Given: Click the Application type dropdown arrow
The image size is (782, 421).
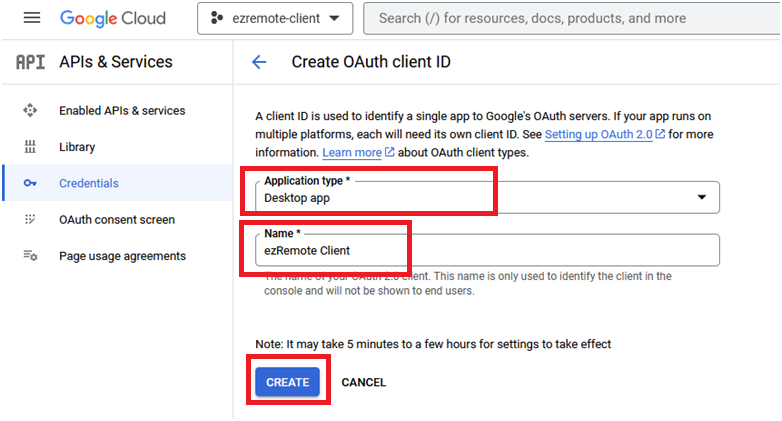Looking at the screenshot, I should tap(702, 197).
